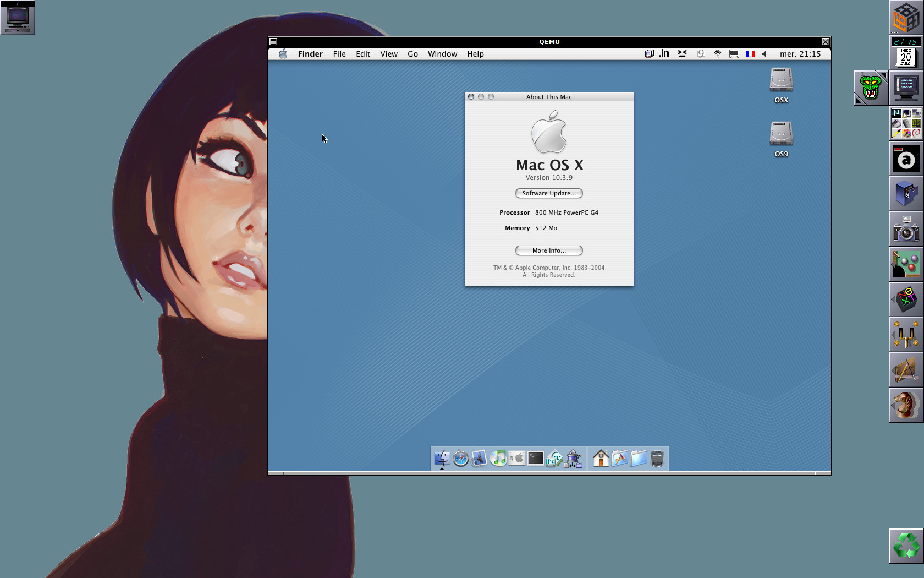
Task: Click the menu bar clock mer. 21:15
Action: pyautogui.click(x=800, y=54)
